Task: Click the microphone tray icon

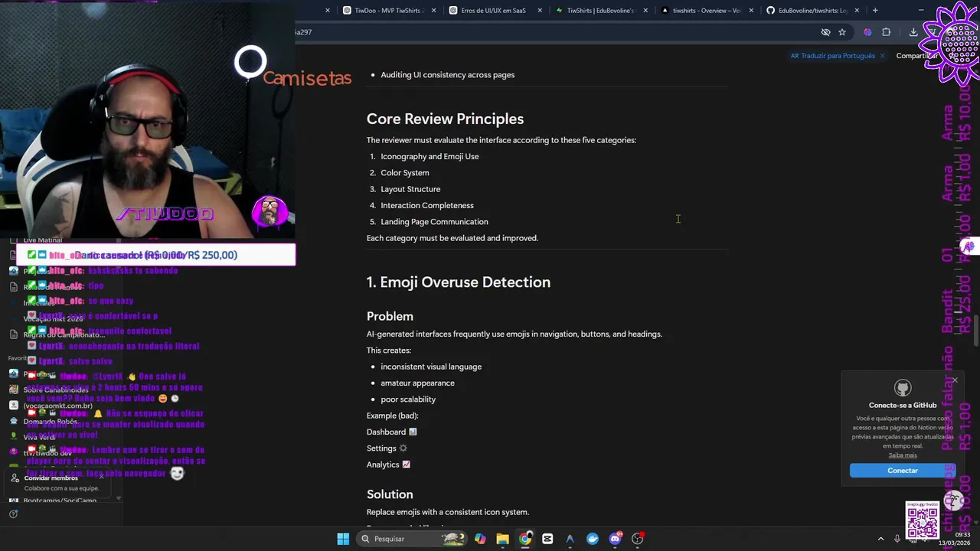Action: pyautogui.click(x=897, y=539)
